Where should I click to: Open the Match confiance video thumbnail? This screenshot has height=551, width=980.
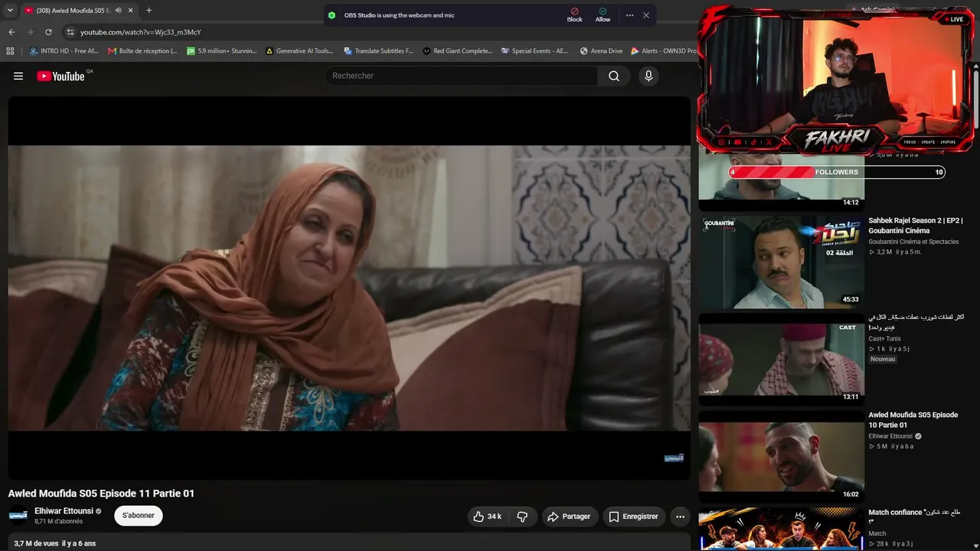(x=781, y=529)
